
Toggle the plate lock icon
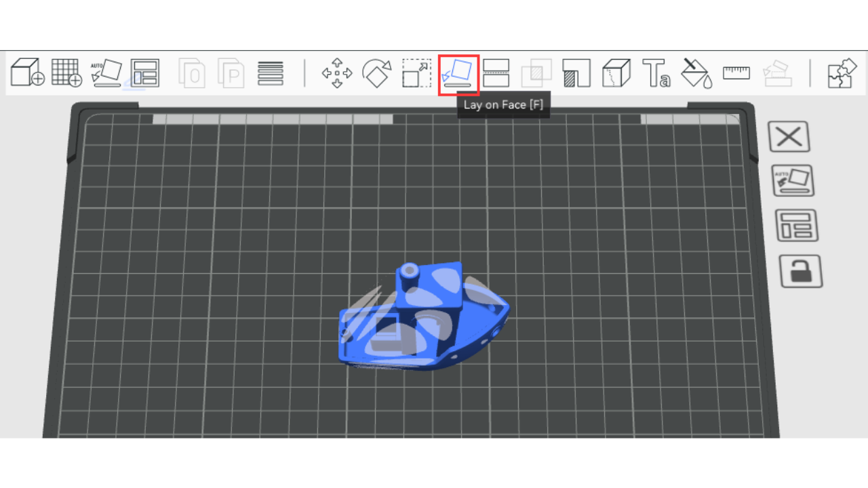point(800,270)
